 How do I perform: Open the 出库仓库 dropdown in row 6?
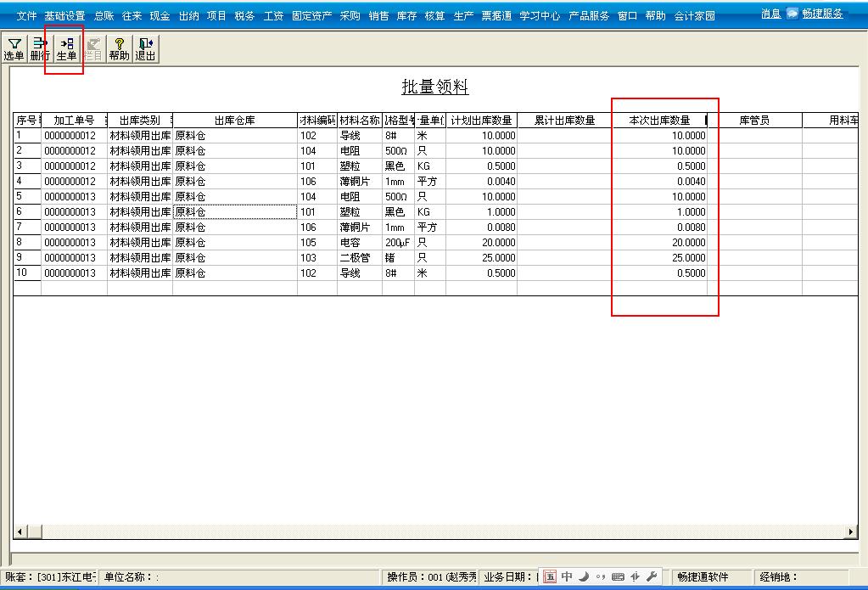(x=292, y=211)
